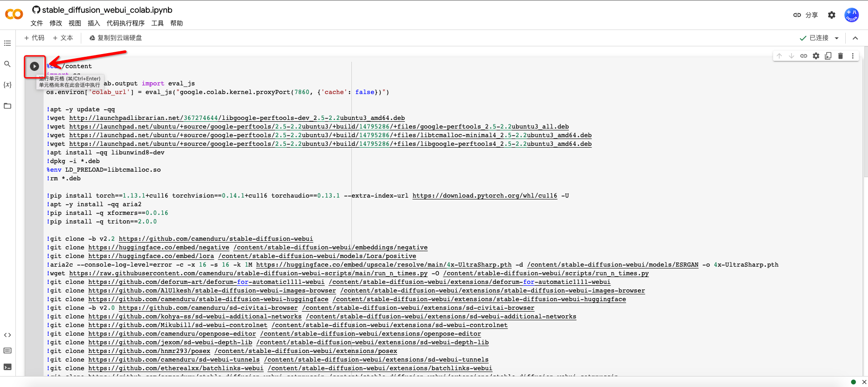Open the huggingface.co/embed/lora link
The width and height of the screenshot is (868, 387).
click(151, 256)
